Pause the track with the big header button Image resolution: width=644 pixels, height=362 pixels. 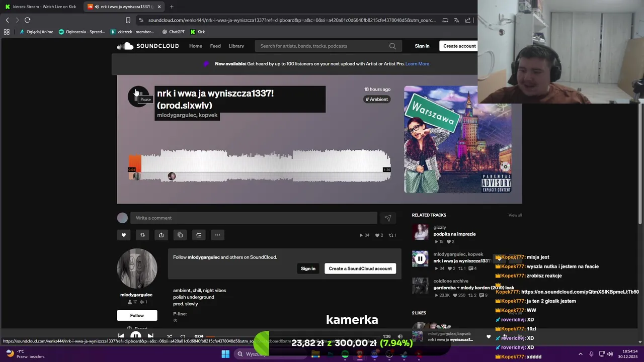pyautogui.click(x=138, y=96)
